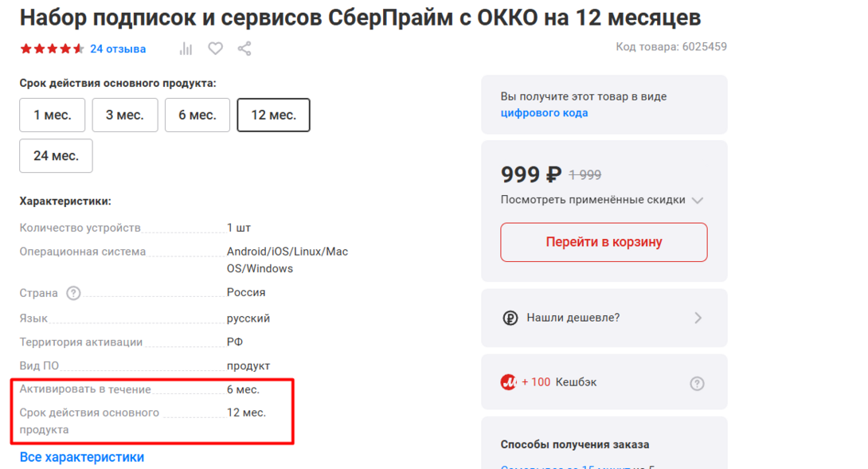
Task: Open the share icon next to the heart
Action: point(244,49)
